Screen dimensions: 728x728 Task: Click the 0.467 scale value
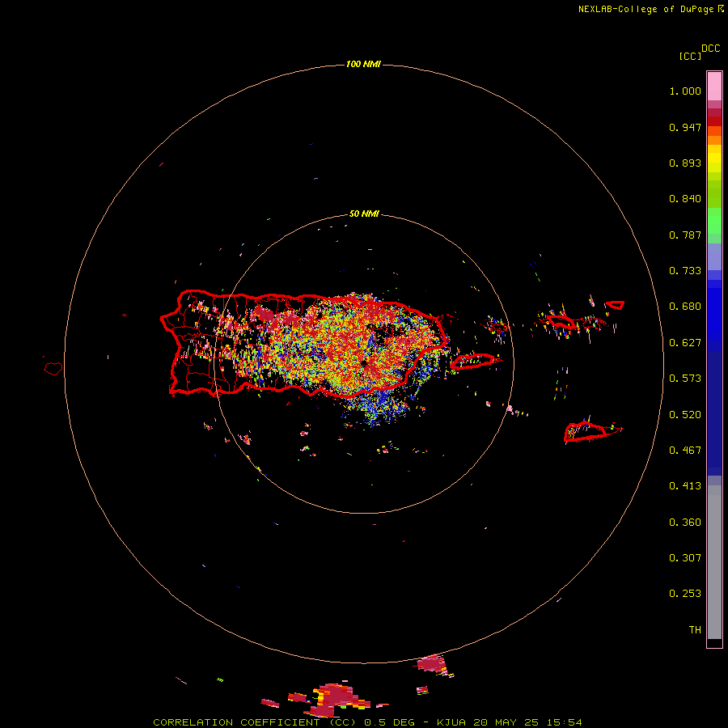pyautogui.click(x=685, y=451)
